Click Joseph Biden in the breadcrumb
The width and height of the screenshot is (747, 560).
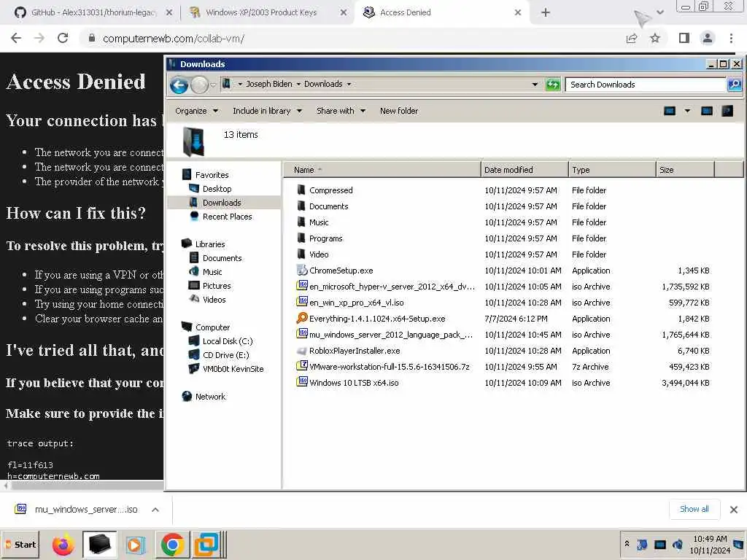269,85
